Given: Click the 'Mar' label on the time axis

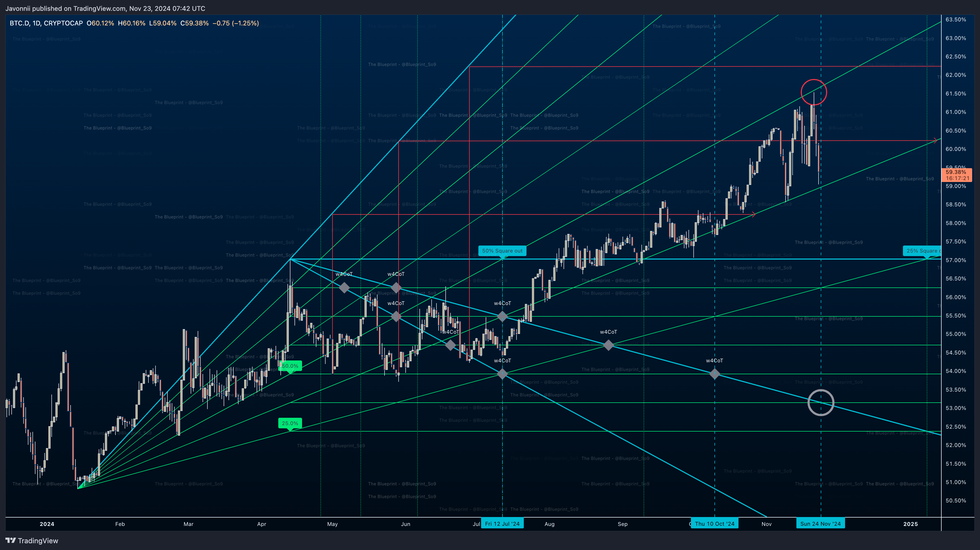Looking at the screenshot, I should click(x=188, y=524).
